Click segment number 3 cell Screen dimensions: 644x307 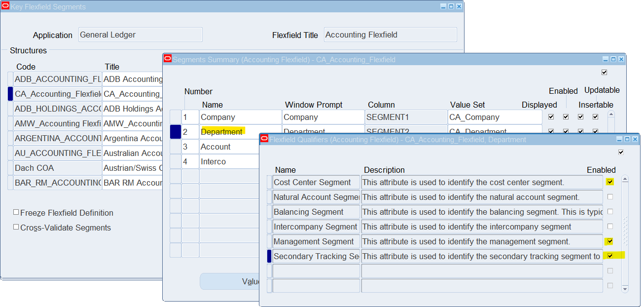190,147
